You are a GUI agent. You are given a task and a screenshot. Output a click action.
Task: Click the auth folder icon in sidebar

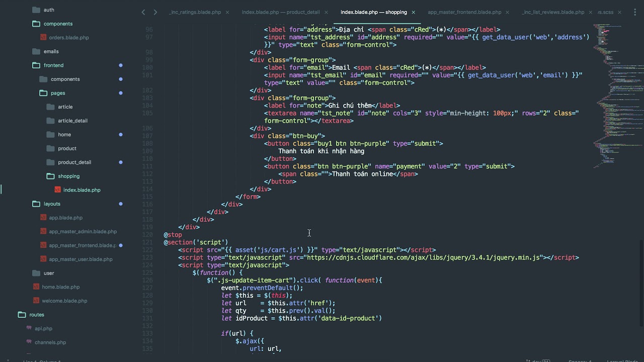pos(36,10)
